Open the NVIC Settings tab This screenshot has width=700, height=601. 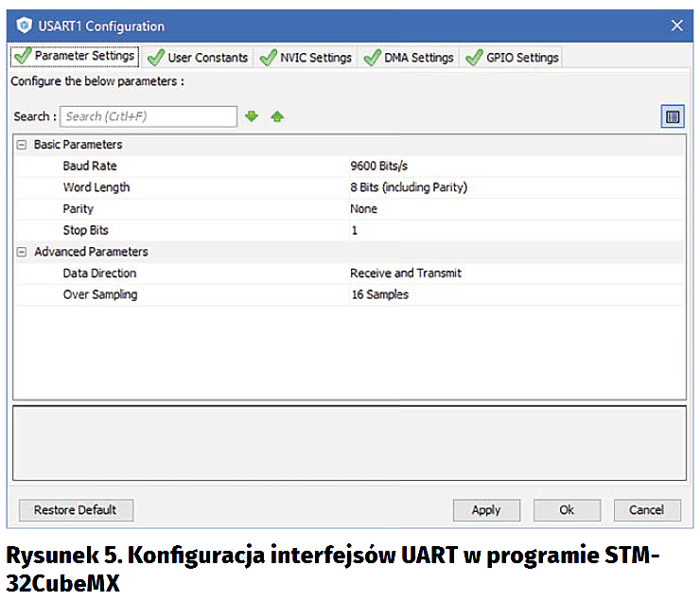click(x=306, y=57)
